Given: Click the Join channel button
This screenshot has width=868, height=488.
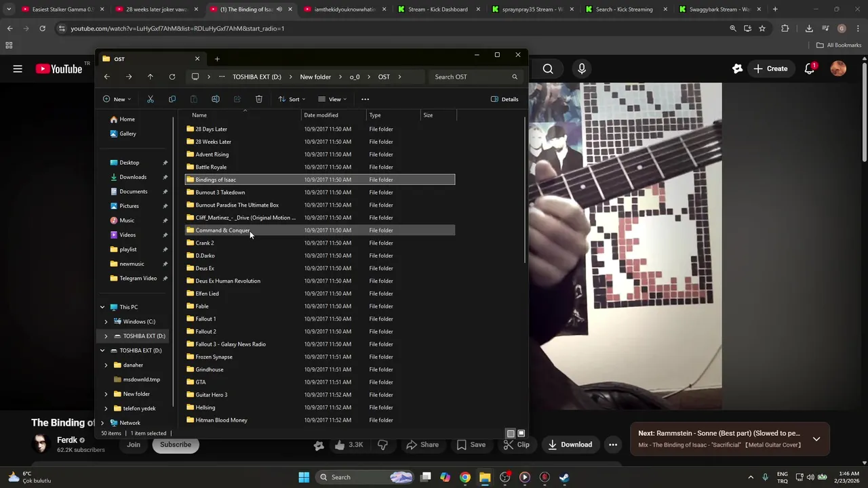Looking at the screenshot, I should pos(134,445).
